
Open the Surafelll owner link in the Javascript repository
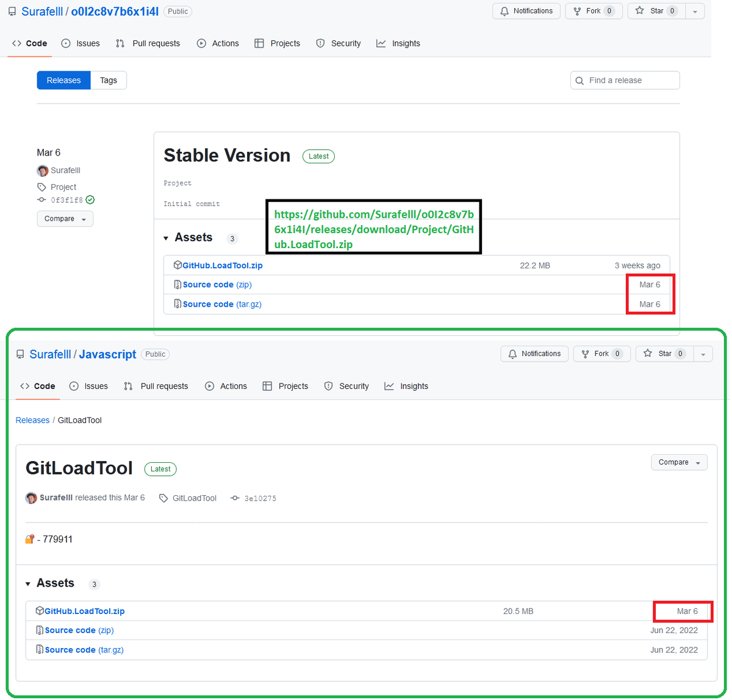tap(50, 354)
